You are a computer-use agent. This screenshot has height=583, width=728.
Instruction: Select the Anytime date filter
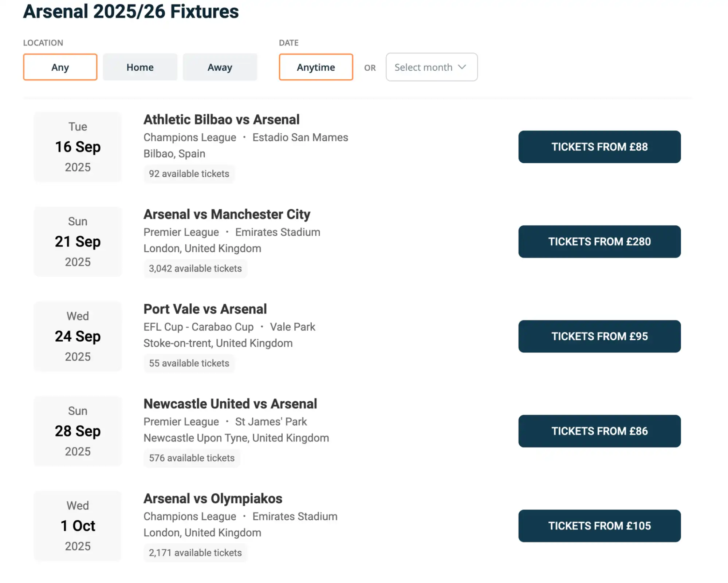click(x=315, y=67)
